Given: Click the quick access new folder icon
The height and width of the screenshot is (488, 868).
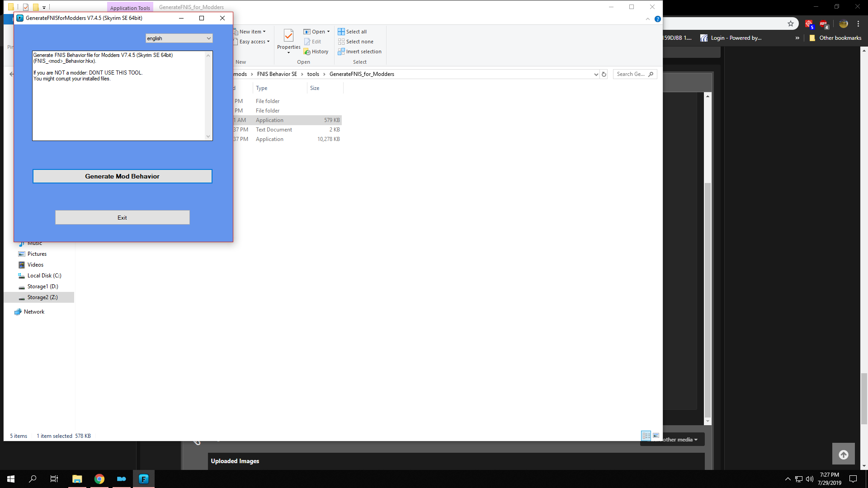Looking at the screenshot, I should click(36, 7).
